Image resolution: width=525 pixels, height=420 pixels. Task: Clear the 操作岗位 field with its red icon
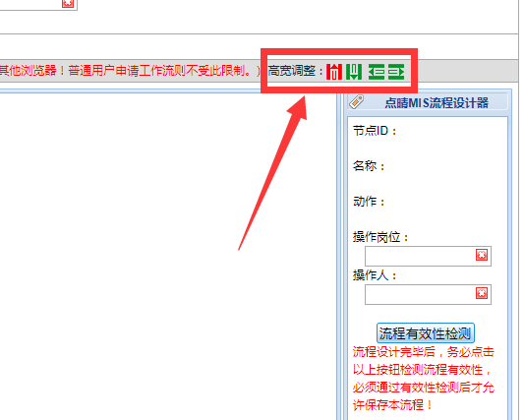pyautogui.click(x=482, y=255)
